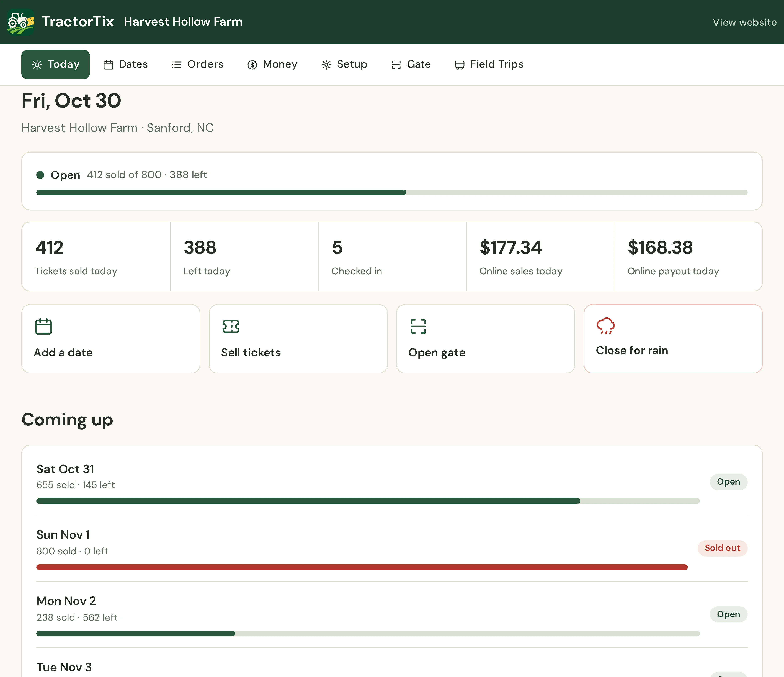The image size is (784, 677).
Task: Click the Open badge for Sat Oct 31
Action: pyautogui.click(x=728, y=482)
